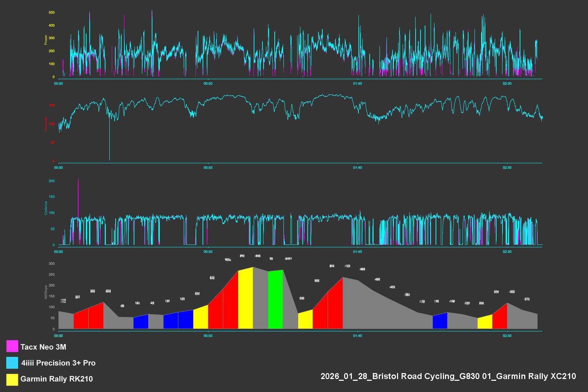Click the 02:30 tick under the Alt/Slope chart
The image size is (588, 392).
pyautogui.click(x=507, y=336)
